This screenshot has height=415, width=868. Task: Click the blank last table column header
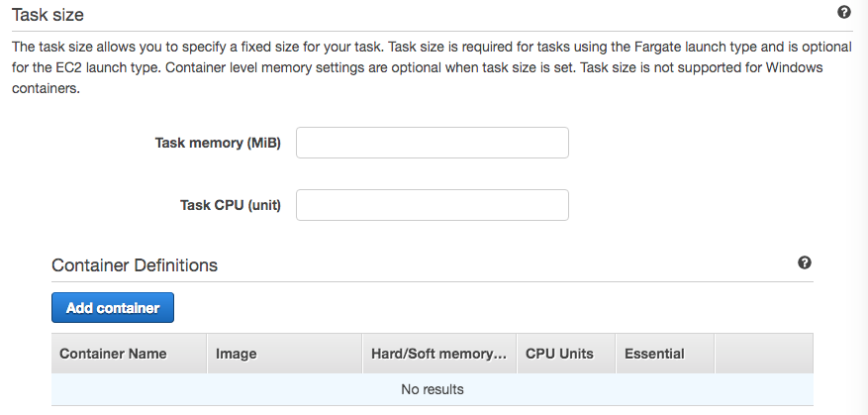point(763,354)
